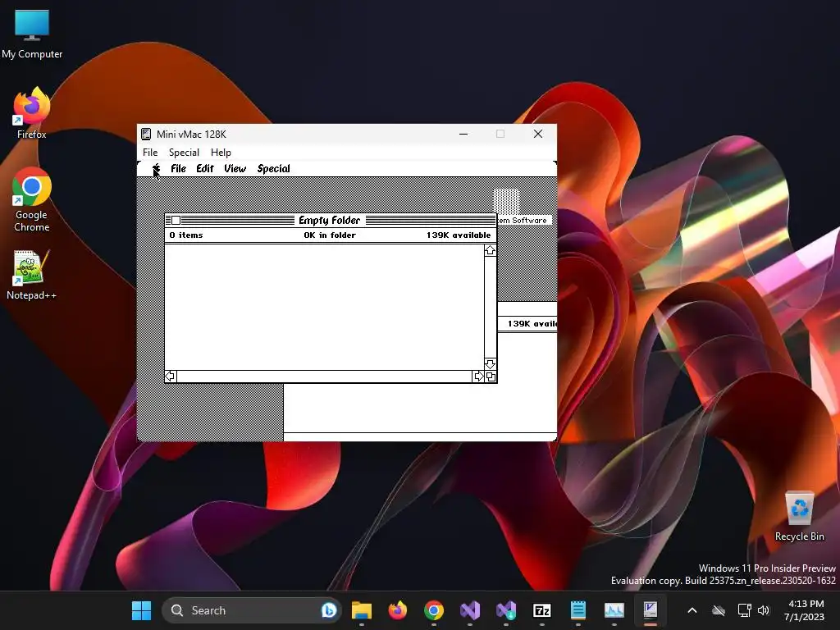Click the Empty Folder window close box
Image resolution: width=840 pixels, height=630 pixels.
[176, 220]
